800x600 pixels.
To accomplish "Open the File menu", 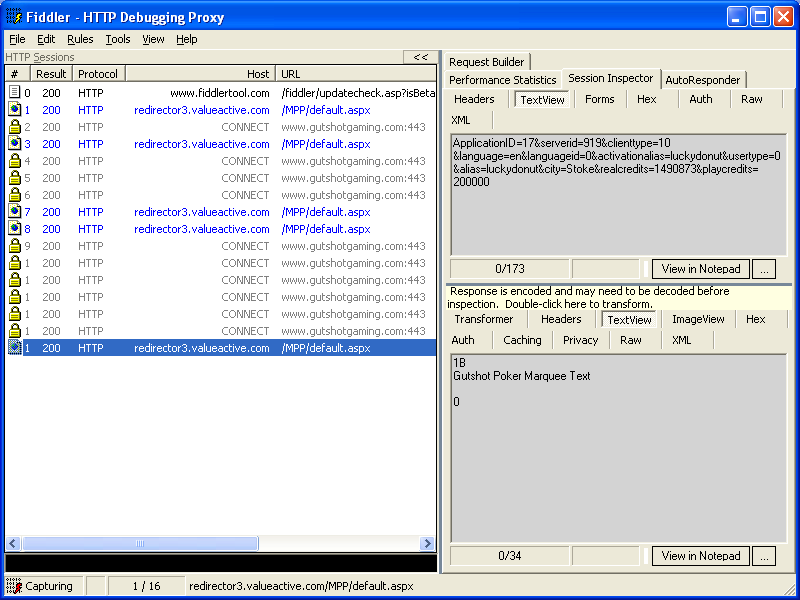I will (x=17, y=39).
